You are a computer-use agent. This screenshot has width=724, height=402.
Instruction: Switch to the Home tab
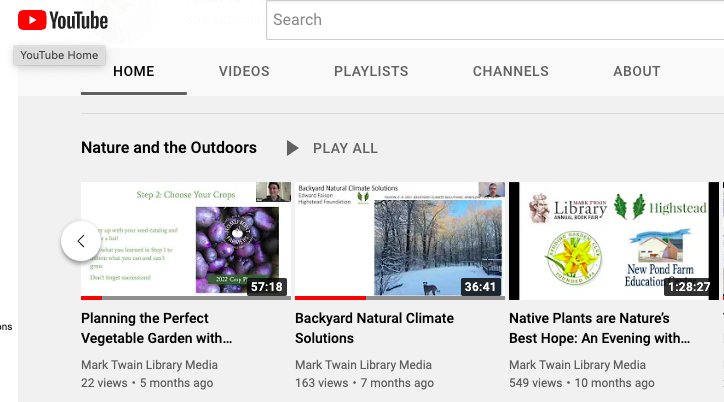[134, 72]
